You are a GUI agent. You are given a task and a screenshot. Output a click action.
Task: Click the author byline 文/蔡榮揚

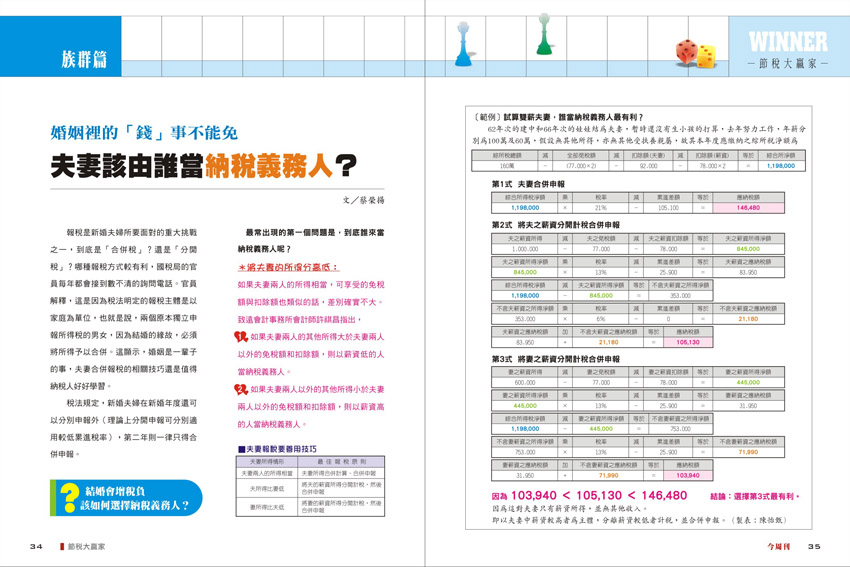coord(363,200)
